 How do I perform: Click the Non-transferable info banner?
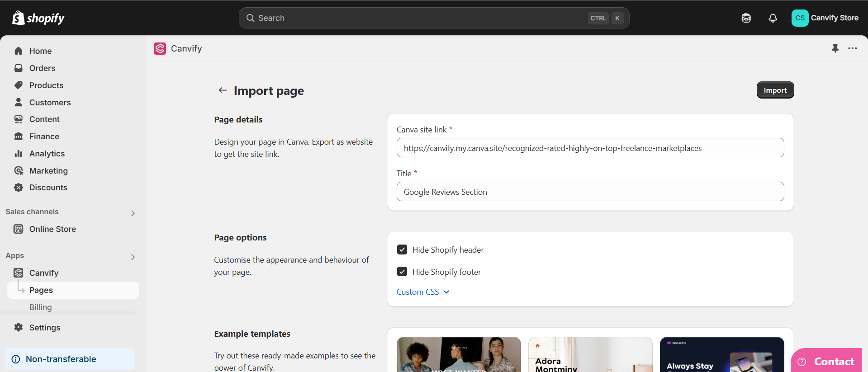70,359
